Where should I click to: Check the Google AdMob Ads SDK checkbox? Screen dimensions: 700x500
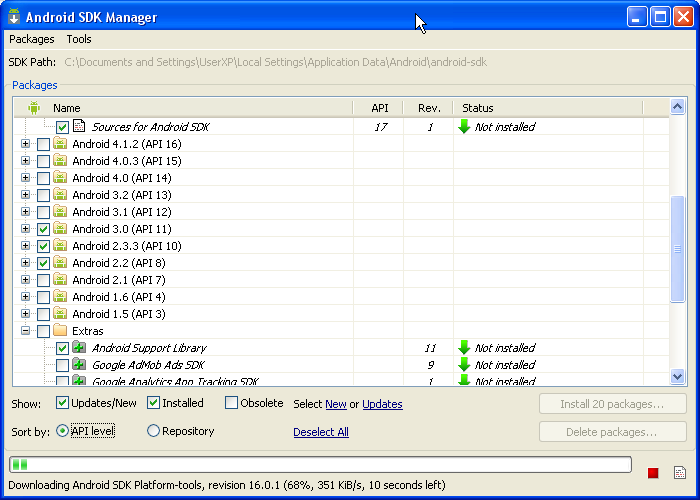(x=62, y=365)
